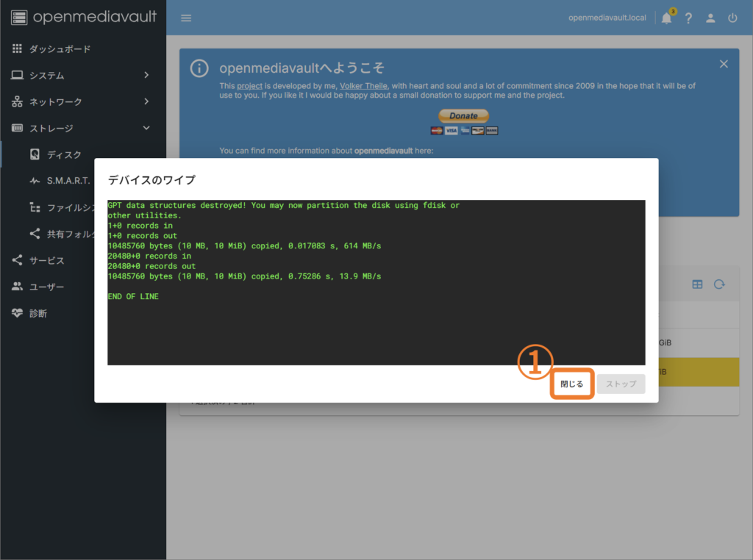The width and height of the screenshot is (753, 560).
Task: Toggle the hamburger navigation menu
Action: [x=186, y=18]
